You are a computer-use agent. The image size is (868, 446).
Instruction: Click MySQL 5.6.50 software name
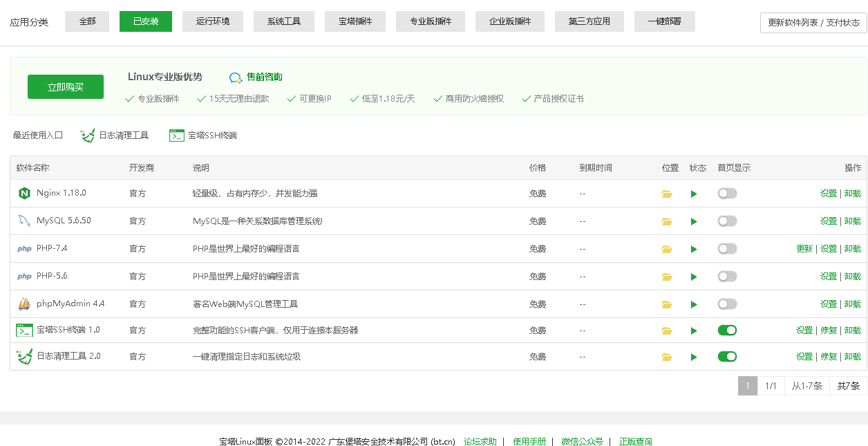click(x=64, y=221)
